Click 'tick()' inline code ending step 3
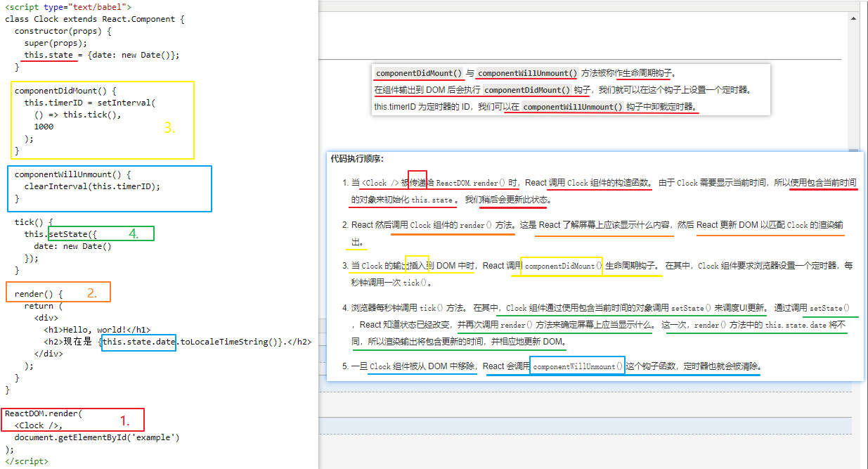The image size is (868, 469). [415, 283]
